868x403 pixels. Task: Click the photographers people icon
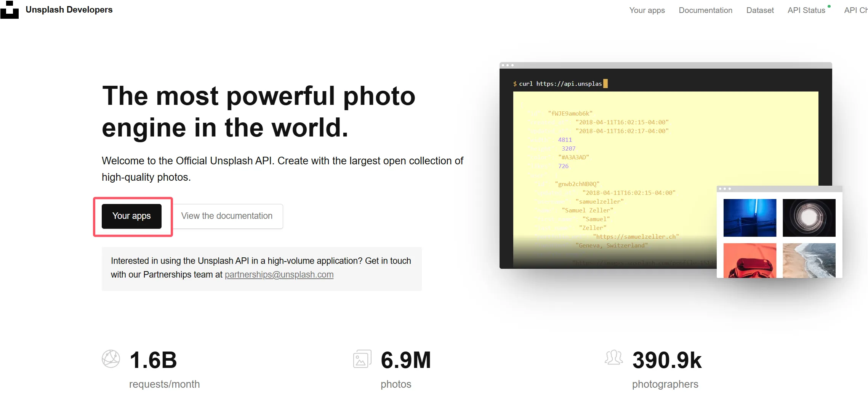tap(613, 358)
